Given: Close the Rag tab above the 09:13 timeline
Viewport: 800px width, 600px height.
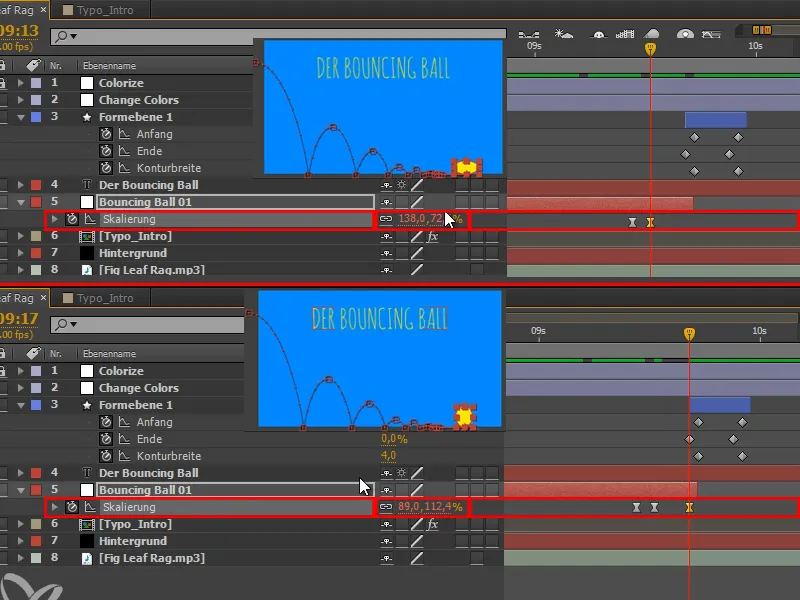Looking at the screenshot, I should pos(43,10).
